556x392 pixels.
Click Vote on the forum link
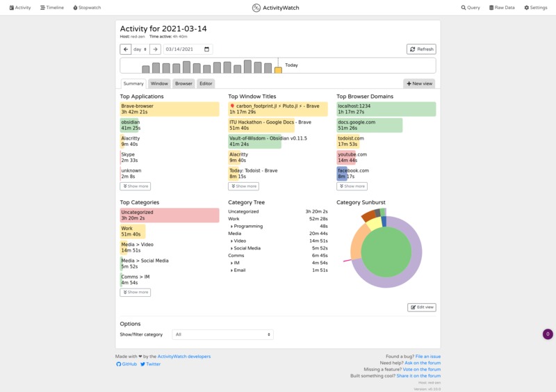422,369
